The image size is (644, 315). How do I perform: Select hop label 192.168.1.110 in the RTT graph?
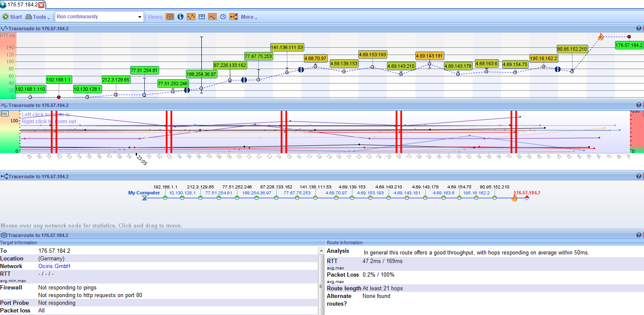30,89
